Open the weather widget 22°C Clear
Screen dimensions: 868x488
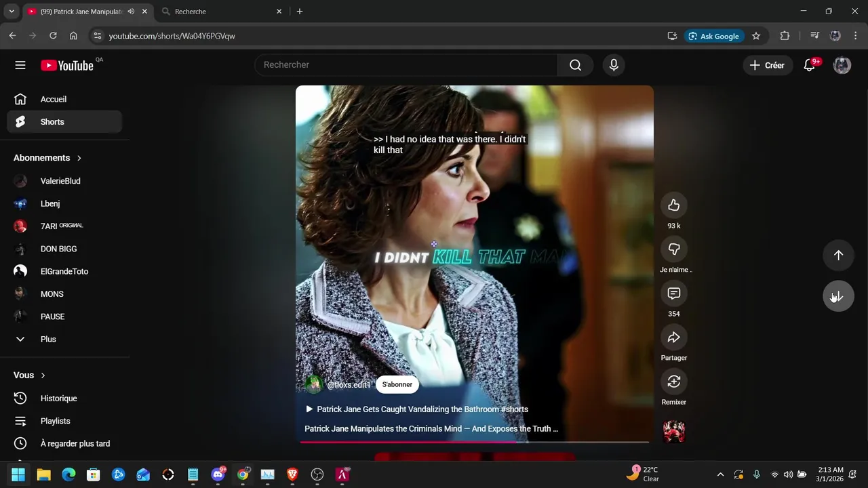coord(643,474)
